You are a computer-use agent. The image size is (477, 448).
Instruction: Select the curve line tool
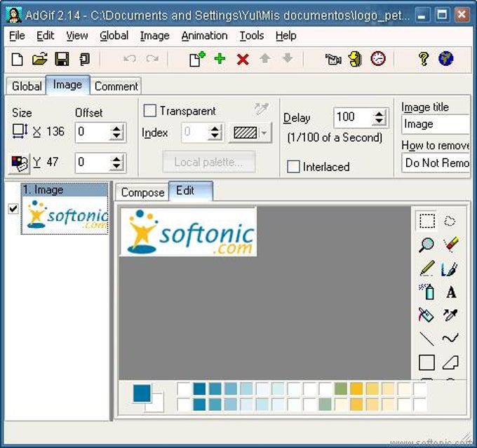click(450, 338)
